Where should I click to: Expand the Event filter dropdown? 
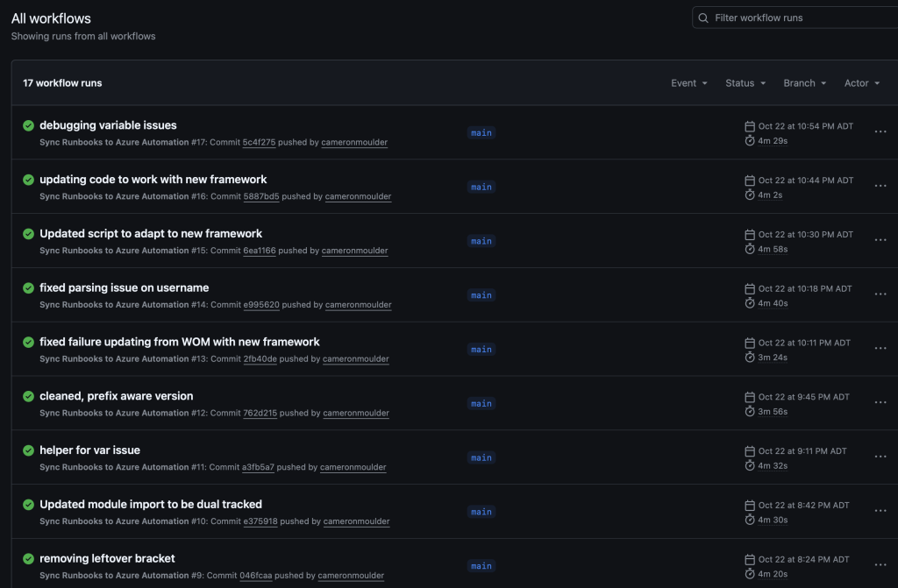(x=689, y=83)
